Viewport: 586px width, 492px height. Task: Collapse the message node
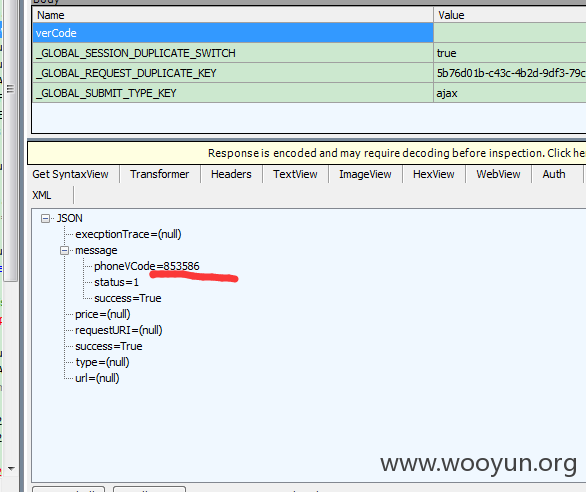(65, 250)
